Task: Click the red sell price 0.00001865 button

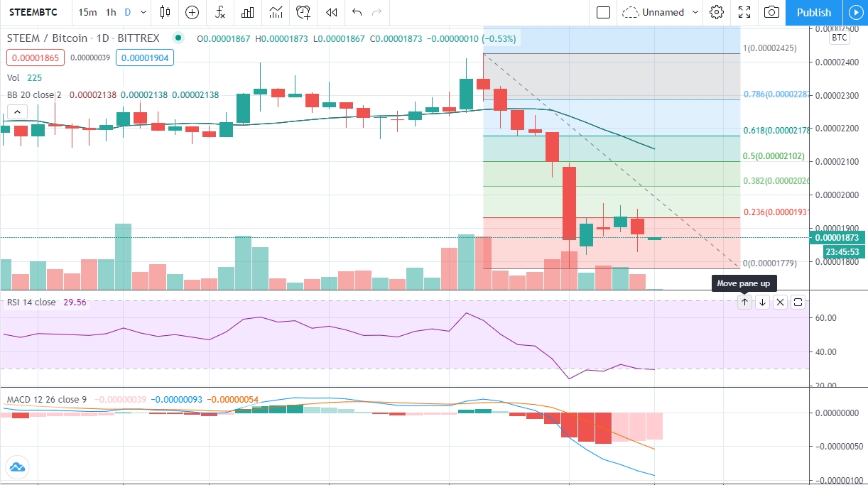Action: pyautogui.click(x=36, y=58)
